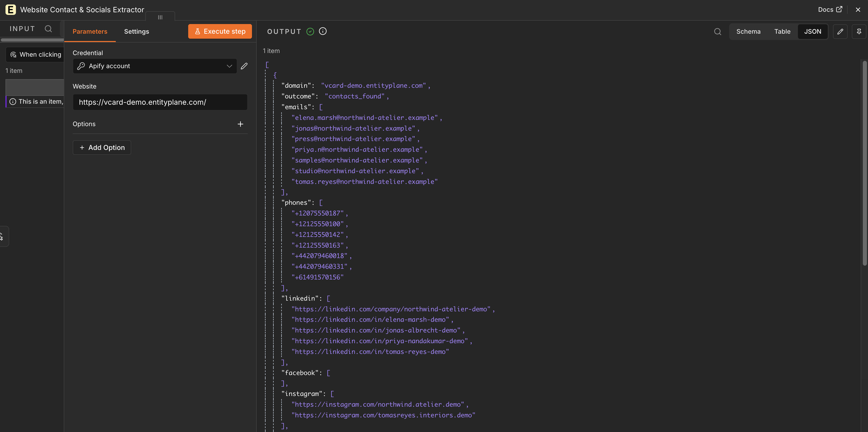Click the "emails" JSON key
868x432 pixels.
(296, 107)
